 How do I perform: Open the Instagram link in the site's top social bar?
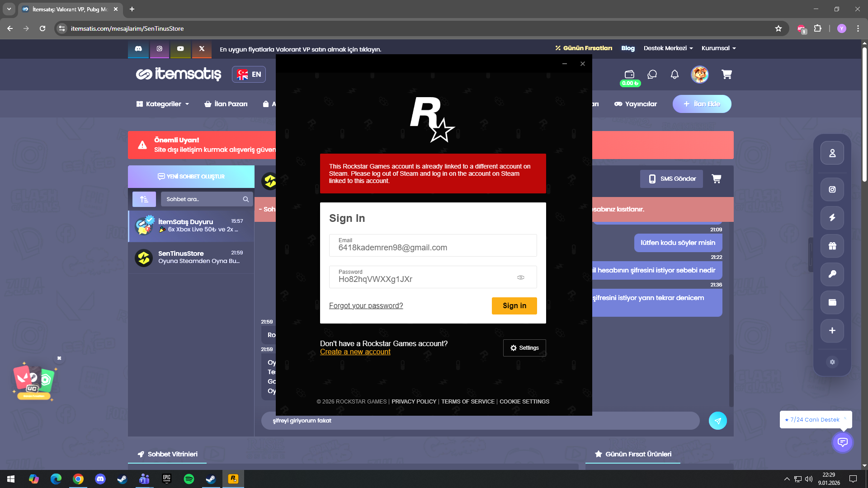pos(160,49)
